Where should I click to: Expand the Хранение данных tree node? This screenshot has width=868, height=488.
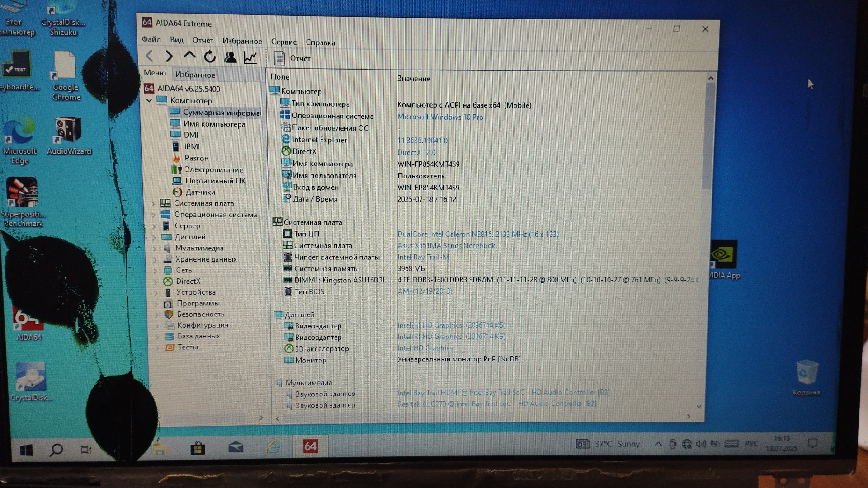coord(155,259)
